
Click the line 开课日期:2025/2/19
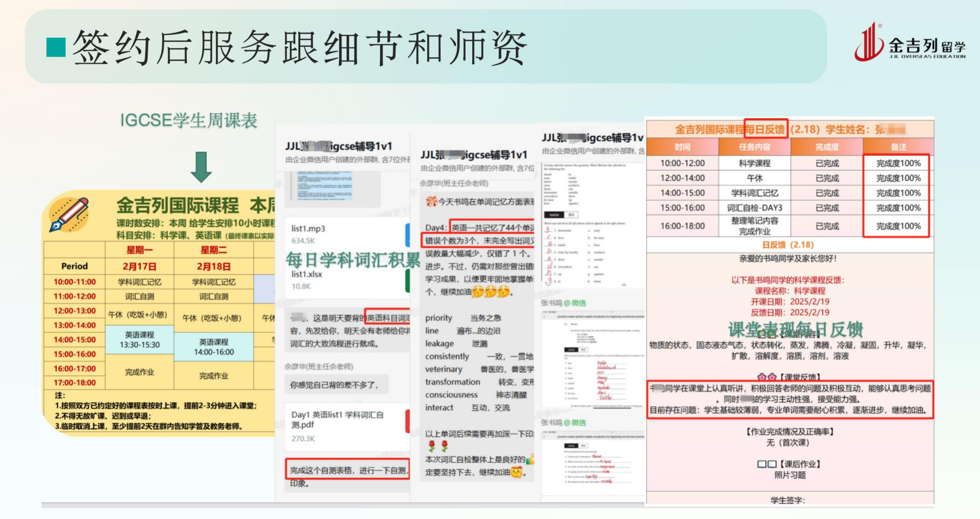point(790,301)
